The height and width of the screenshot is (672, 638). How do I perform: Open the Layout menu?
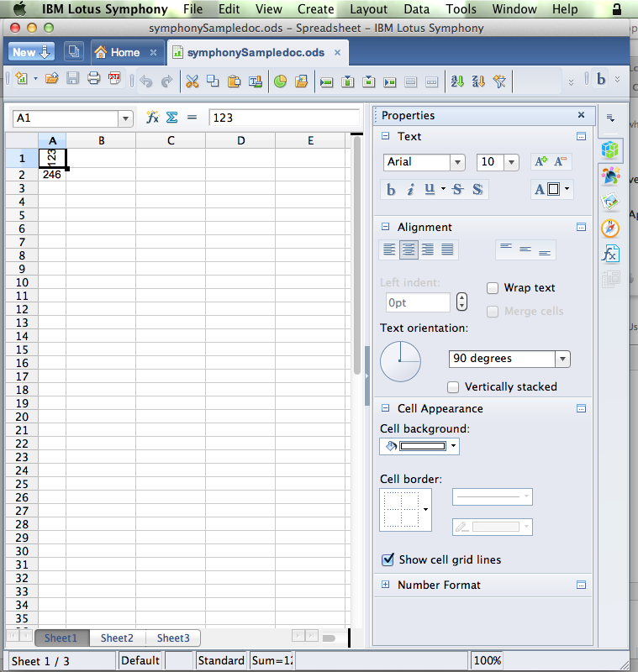[x=368, y=9]
